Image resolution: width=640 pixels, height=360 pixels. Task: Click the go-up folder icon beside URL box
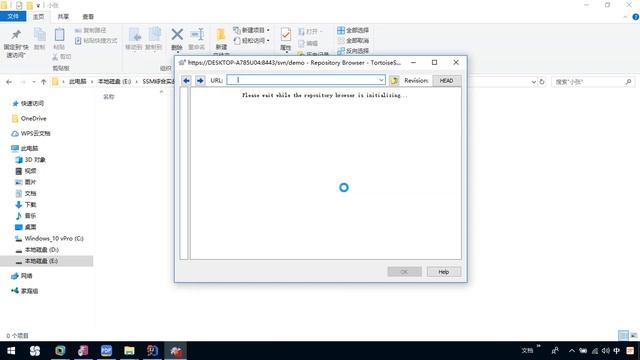394,80
